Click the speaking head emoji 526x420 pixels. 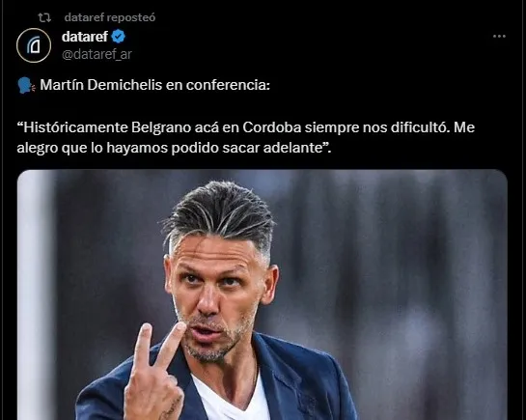[x=26, y=85]
